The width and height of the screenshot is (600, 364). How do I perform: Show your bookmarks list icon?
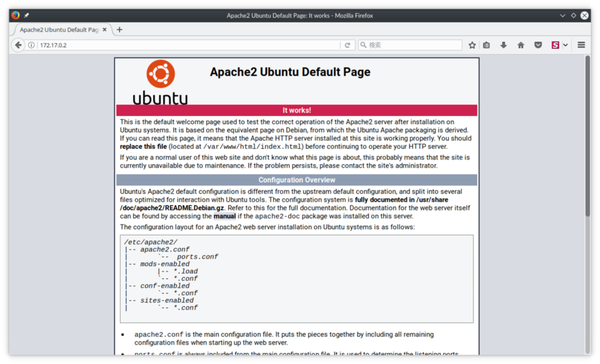[x=486, y=45]
